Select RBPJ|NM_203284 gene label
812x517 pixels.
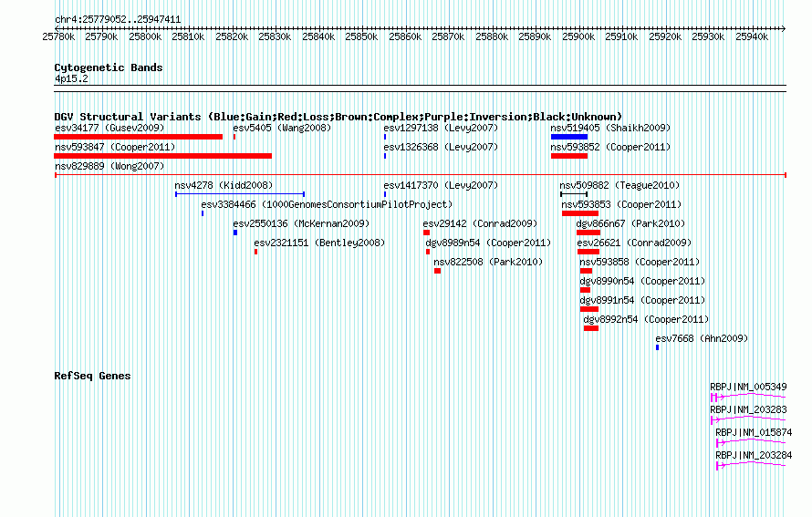point(754,455)
